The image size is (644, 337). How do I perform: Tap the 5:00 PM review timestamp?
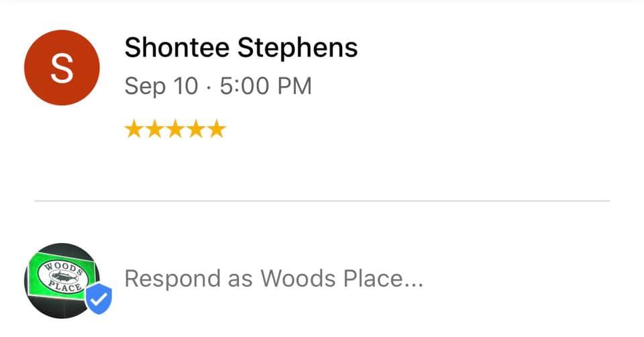click(x=266, y=86)
